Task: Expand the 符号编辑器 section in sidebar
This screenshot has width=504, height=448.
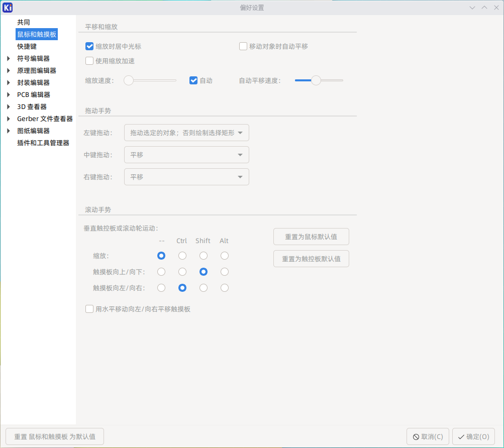Action: 9,58
